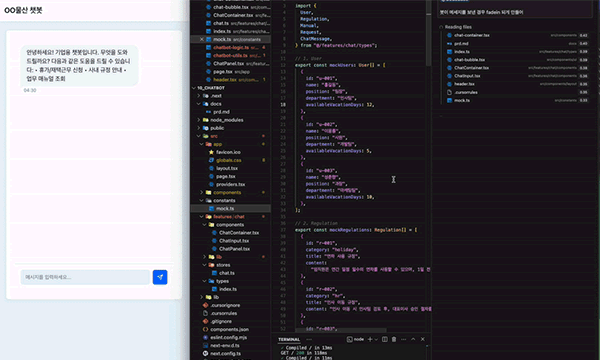Image resolution: width=600 pixels, height=360 pixels.
Task: Collapse the features/chat folder
Action: [228, 217]
